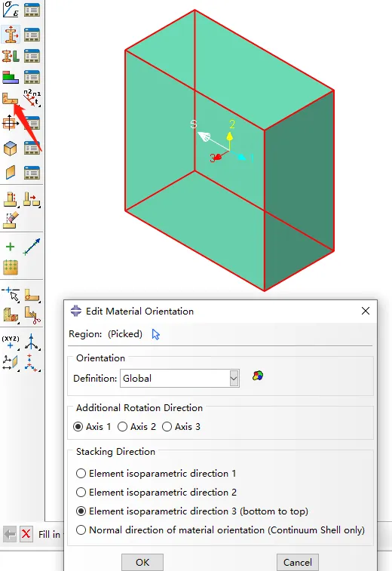This screenshot has width=392, height=571.
Task: Open the Create Material tool
Action: [11, 10]
